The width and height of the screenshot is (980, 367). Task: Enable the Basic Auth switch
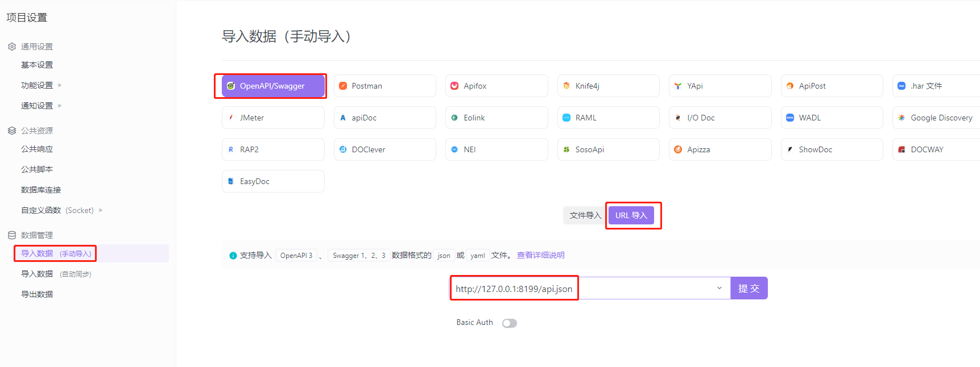(x=509, y=323)
